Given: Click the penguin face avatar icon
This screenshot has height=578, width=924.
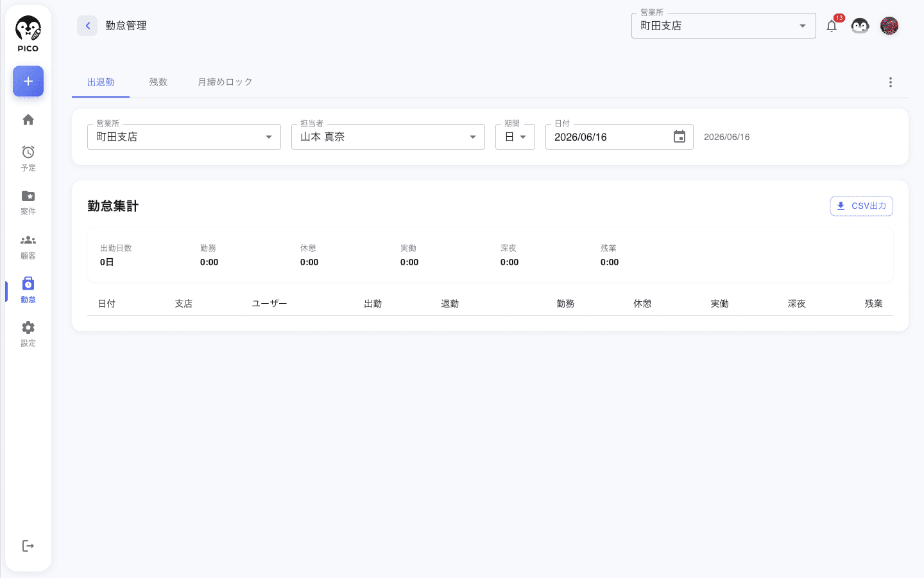Looking at the screenshot, I should coord(860,26).
